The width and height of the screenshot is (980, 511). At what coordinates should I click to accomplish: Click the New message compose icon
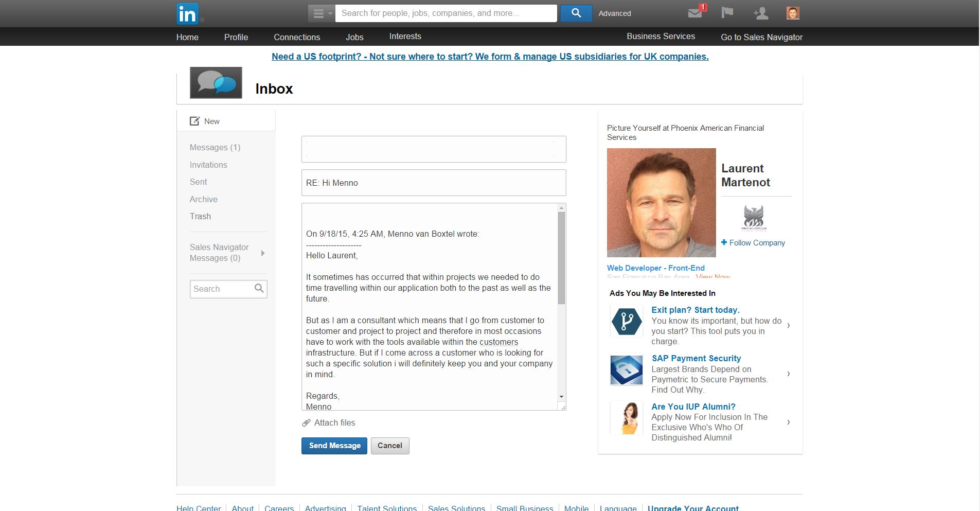[x=194, y=121]
